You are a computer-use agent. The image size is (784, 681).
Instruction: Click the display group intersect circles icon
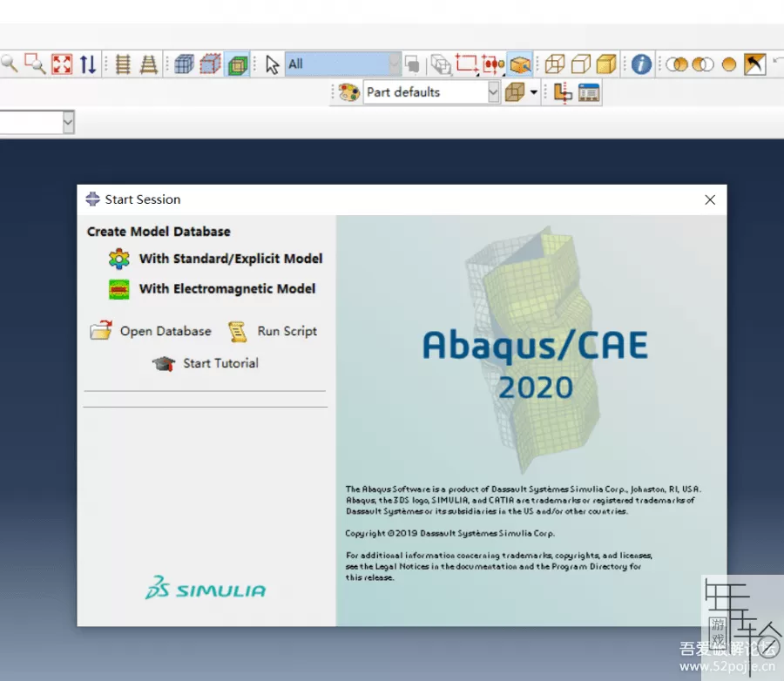pyautogui.click(x=677, y=64)
